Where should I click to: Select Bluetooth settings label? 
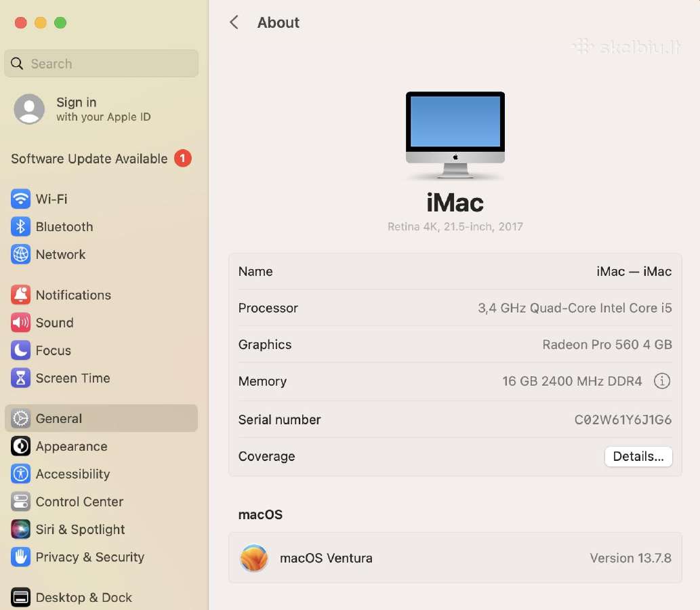pos(64,227)
